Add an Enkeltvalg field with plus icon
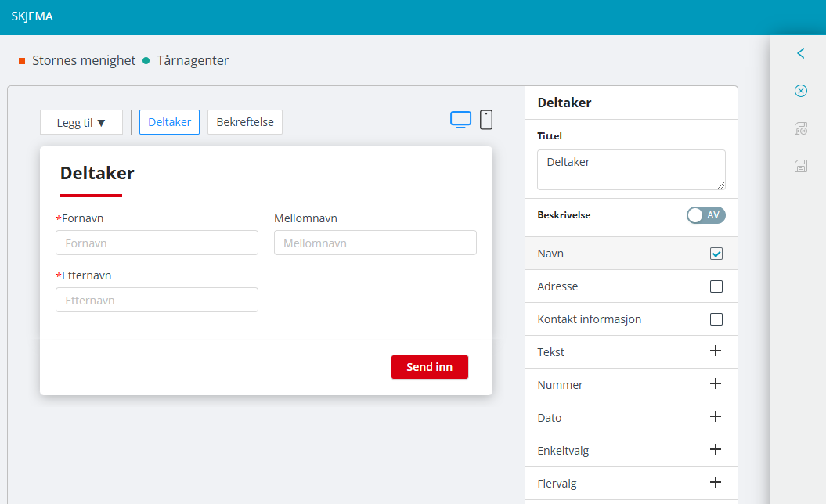This screenshot has width=826, height=504. 715,450
